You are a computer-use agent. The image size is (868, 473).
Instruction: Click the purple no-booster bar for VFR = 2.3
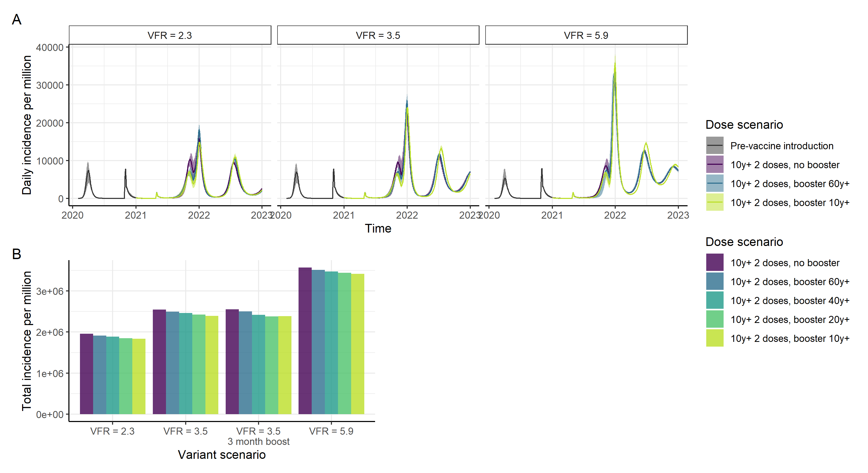click(x=86, y=374)
